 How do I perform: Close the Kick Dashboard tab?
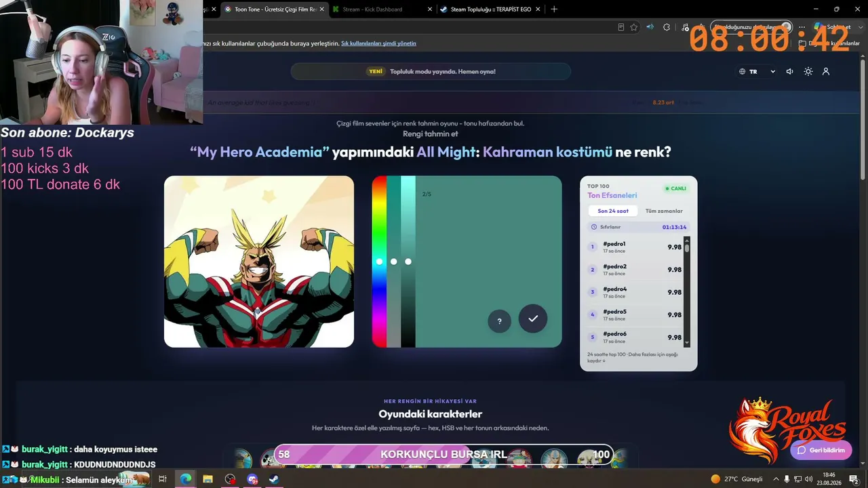[x=430, y=9]
